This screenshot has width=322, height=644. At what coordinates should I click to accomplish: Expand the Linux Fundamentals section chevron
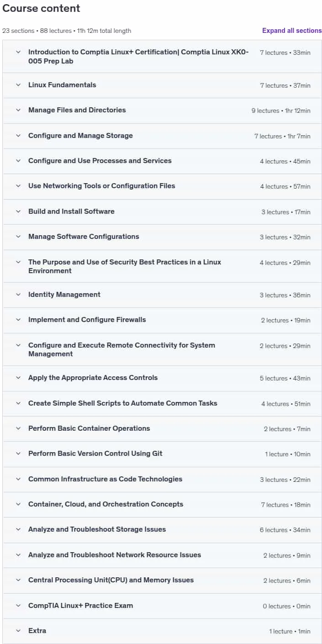[18, 85]
